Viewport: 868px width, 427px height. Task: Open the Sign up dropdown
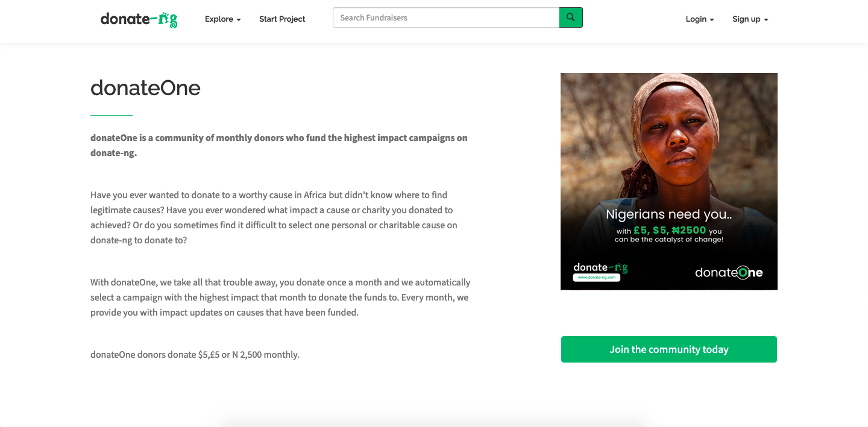click(x=749, y=19)
